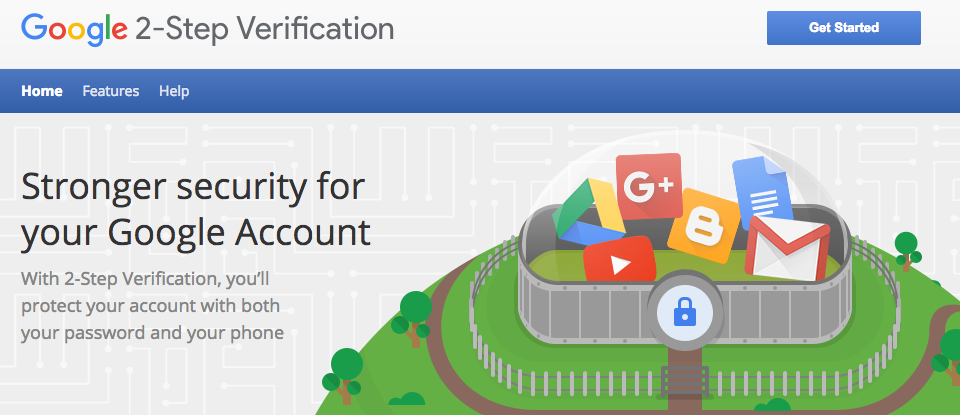The width and height of the screenshot is (960, 415).
Task: Open the Home tab
Action: (x=42, y=91)
